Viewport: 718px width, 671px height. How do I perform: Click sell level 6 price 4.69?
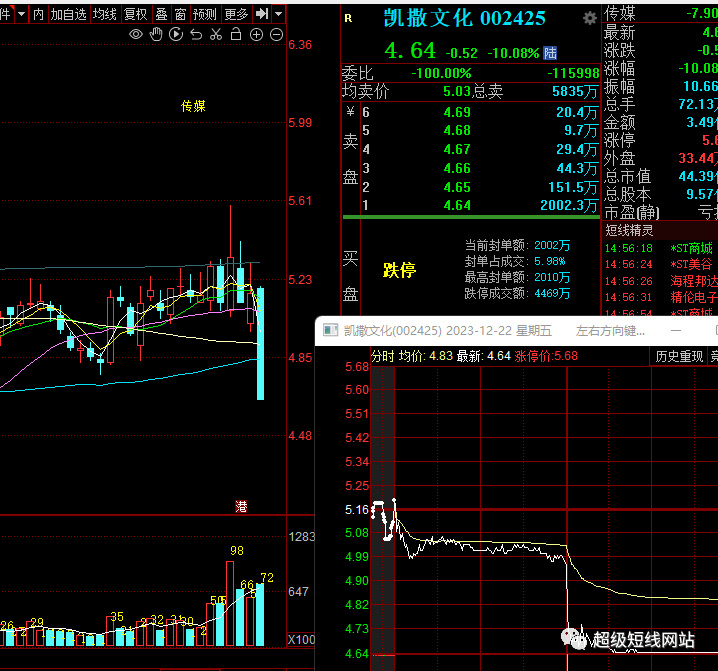point(457,112)
